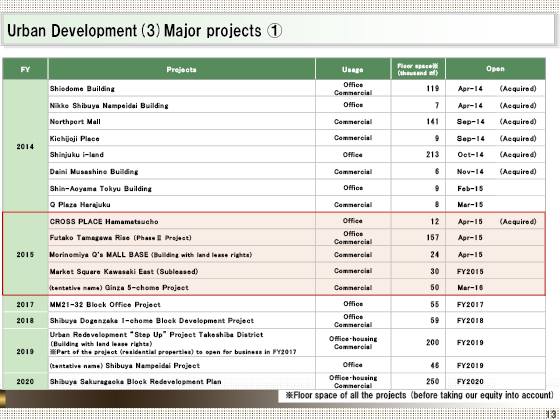Select "Shinjuku i-land" project name
Viewport: 560px width, 420px height.
(x=77, y=155)
